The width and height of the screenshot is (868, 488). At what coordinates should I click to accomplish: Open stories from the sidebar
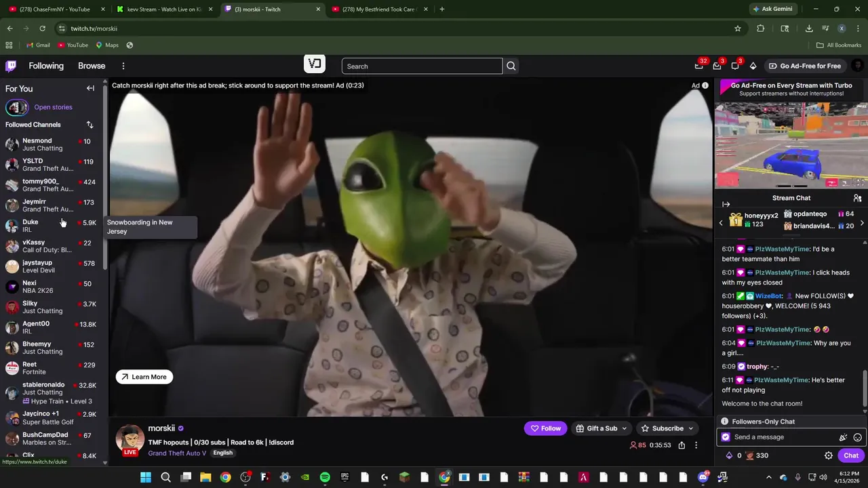coord(53,107)
